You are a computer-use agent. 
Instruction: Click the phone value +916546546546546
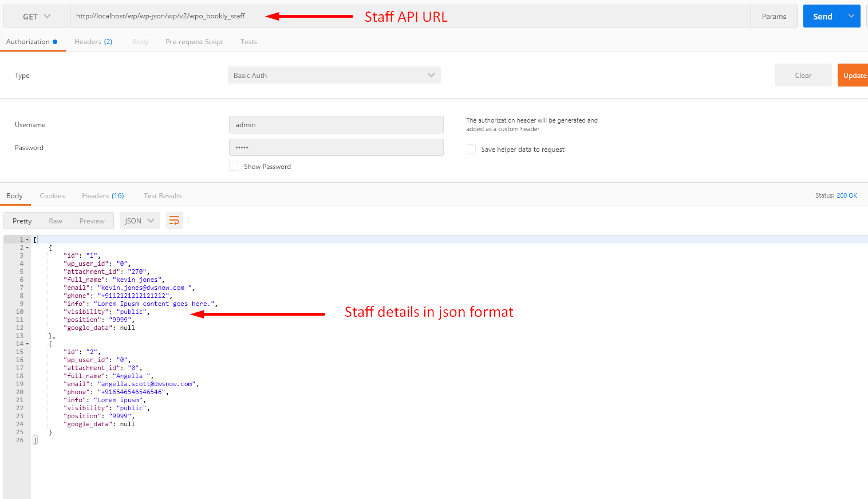pyautogui.click(x=133, y=392)
